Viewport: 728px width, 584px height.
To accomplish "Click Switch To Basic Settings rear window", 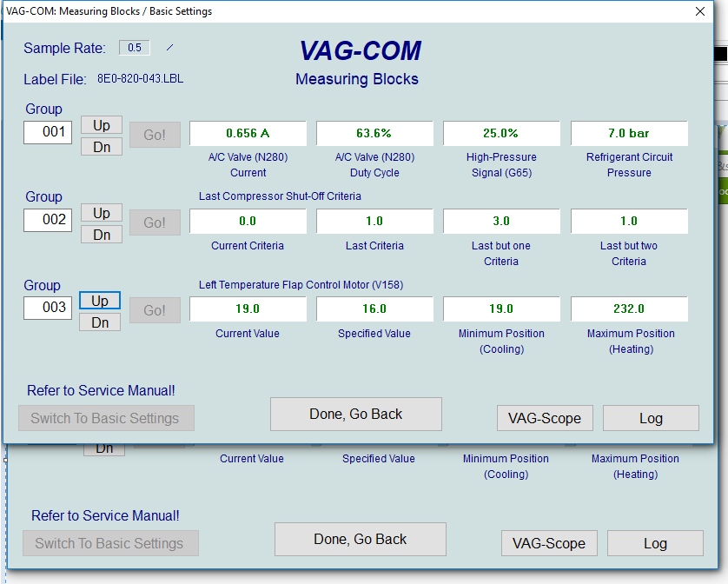I will click(110, 543).
